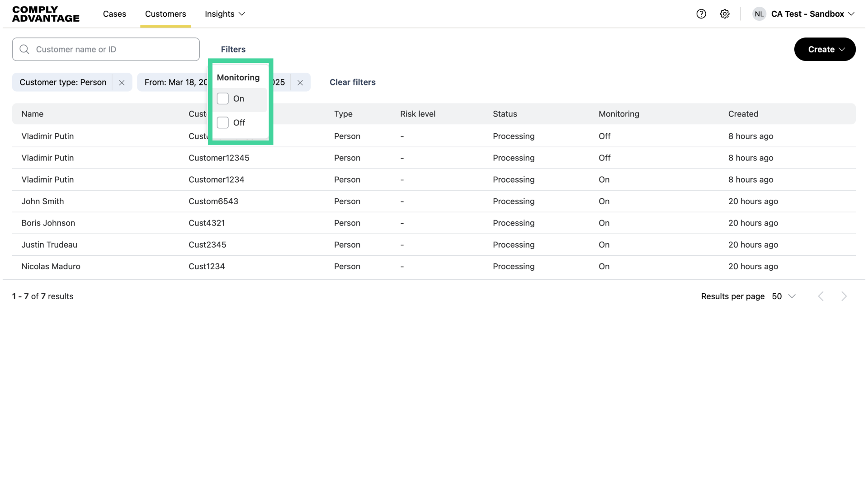This screenshot has height=488, width=868.
Task: Go to previous results page arrow
Action: tap(821, 296)
